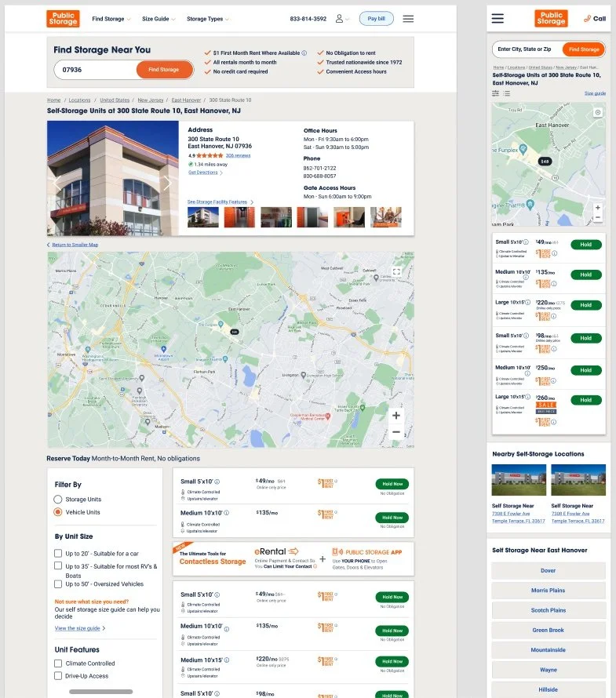Open the 326 reviews link

tap(238, 155)
